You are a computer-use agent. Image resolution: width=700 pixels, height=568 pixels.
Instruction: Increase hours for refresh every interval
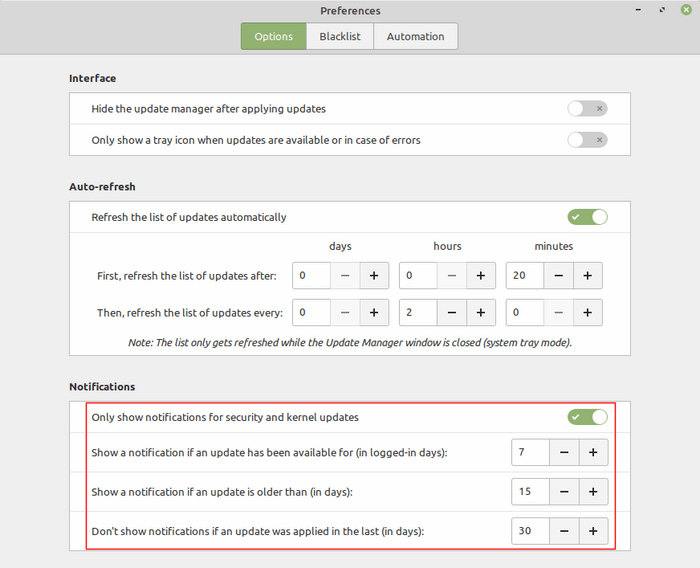click(481, 313)
